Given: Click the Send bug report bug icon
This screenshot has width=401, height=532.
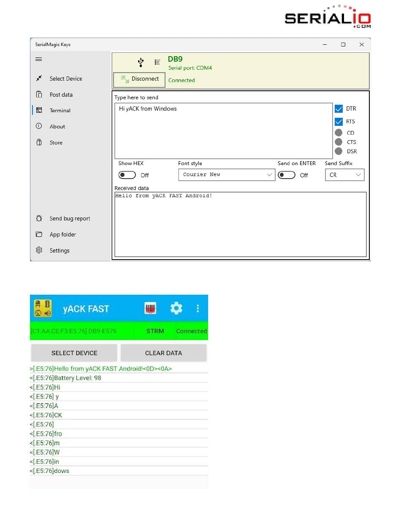Looking at the screenshot, I should [x=39, y=218].
